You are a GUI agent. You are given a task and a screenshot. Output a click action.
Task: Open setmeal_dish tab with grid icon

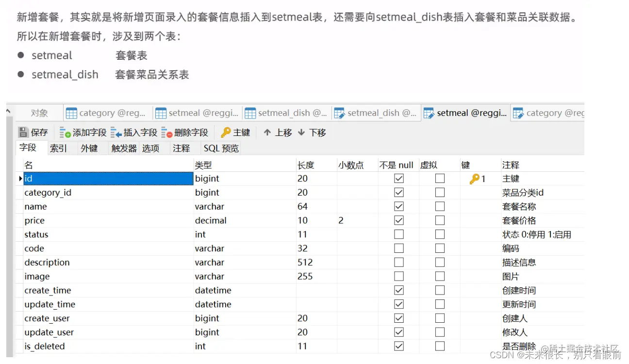tap(286, 113)
